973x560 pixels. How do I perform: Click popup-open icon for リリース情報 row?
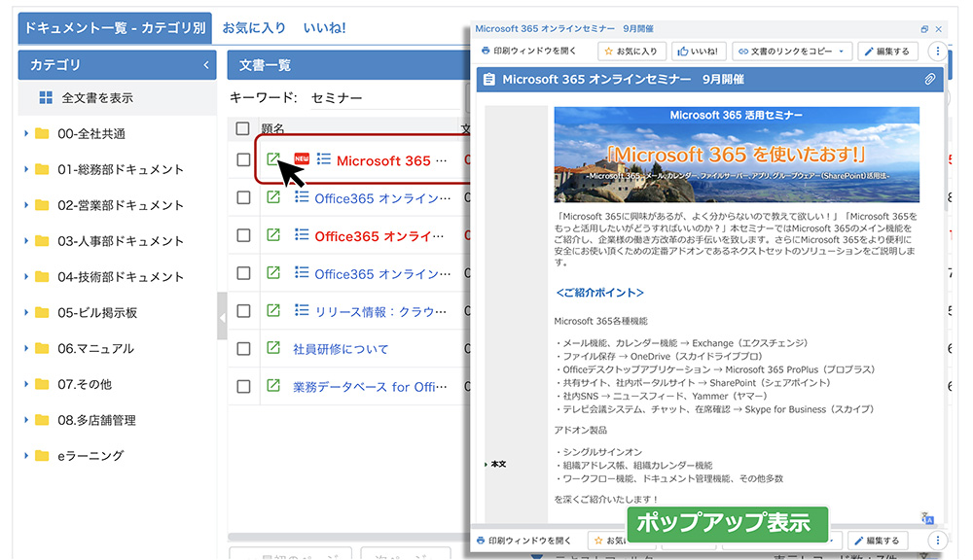(273, 310)
